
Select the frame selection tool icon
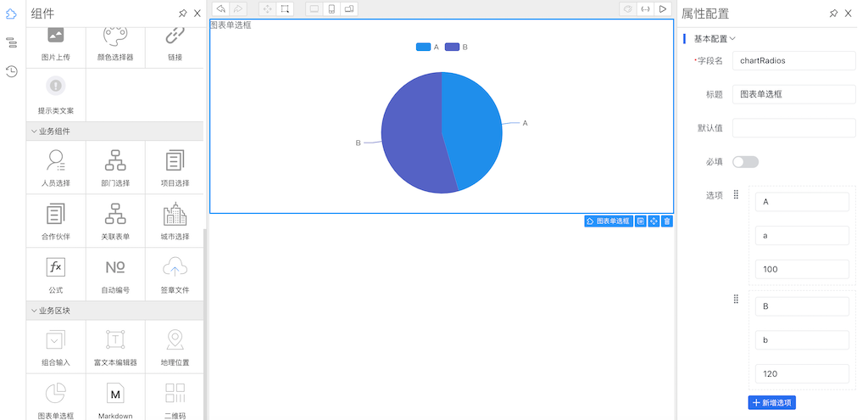(x=286, y=9)
